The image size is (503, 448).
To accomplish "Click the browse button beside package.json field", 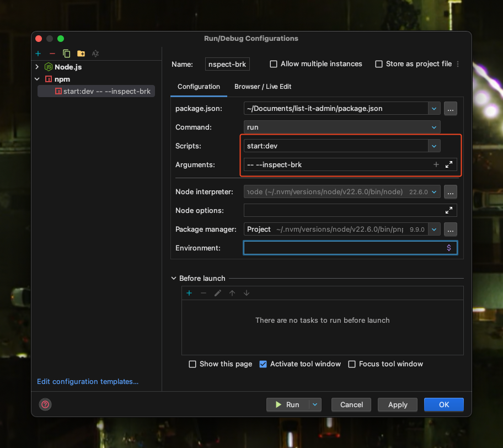I will click(451, 109).
